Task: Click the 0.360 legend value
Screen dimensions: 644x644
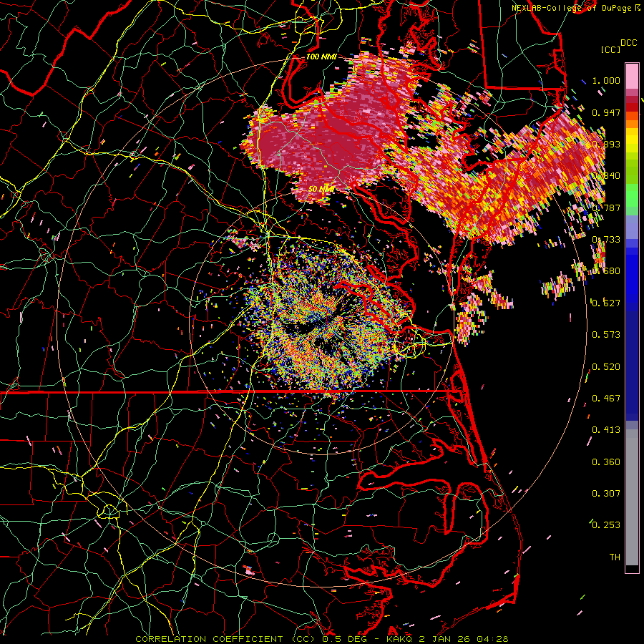Action: pos(606,462)
